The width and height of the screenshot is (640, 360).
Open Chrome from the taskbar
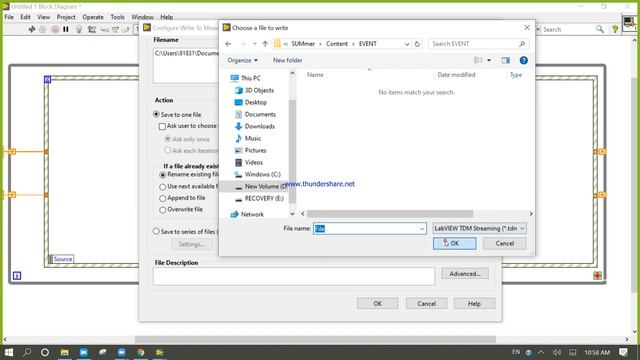pyautogui.click(x=141, y=352)
